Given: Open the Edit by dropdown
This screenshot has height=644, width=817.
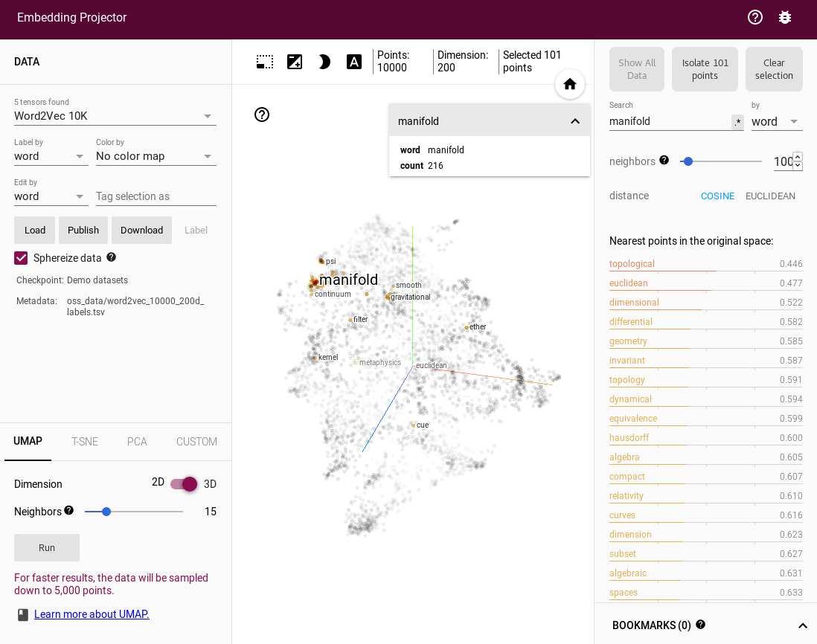Looking at the screenshot, I should [51, 196].
